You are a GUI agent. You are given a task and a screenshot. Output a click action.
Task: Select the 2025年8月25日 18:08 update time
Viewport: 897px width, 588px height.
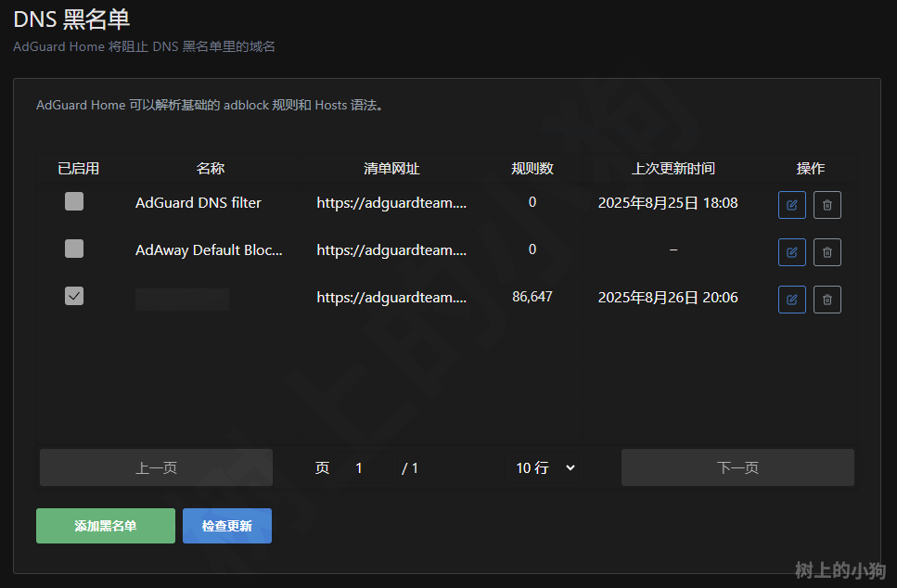[668, 202]
